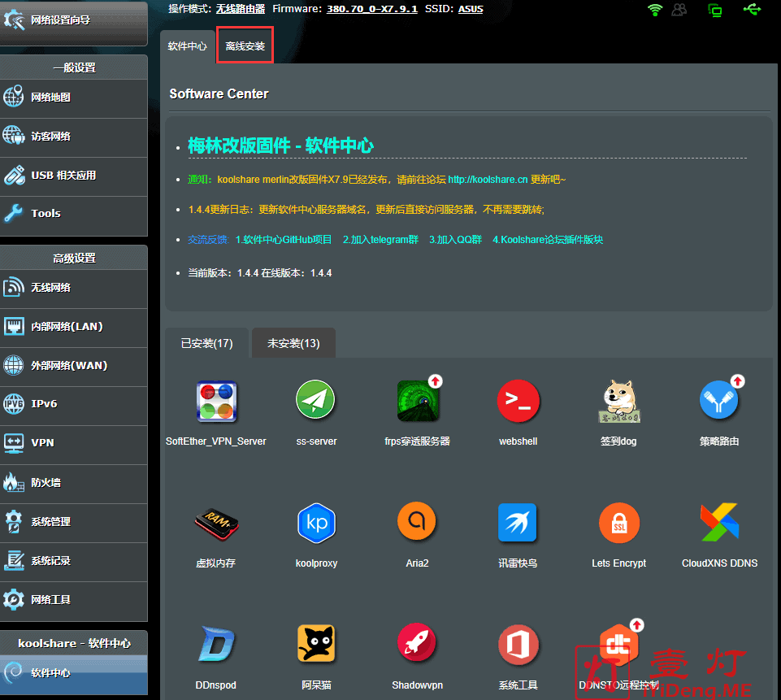Click the update badge on frps穿透服务器
781x700 pixels.
pyautogui.click(x=436, y=381)
